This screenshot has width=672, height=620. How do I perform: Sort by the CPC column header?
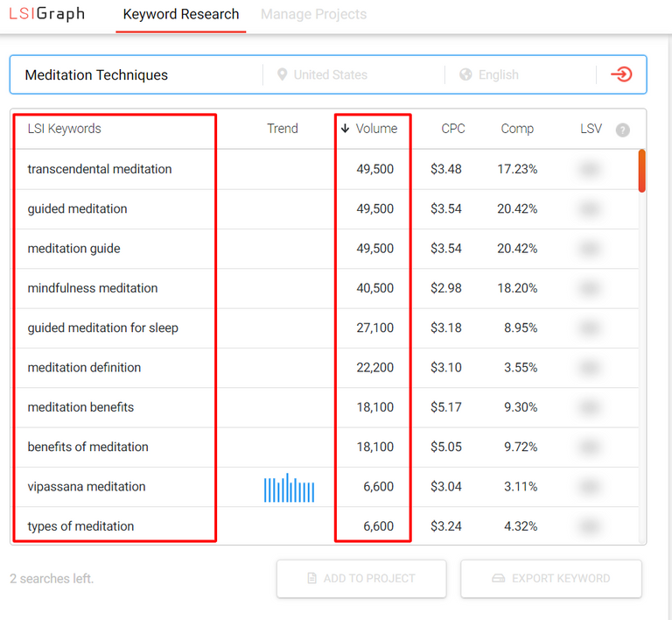(453, 129)
